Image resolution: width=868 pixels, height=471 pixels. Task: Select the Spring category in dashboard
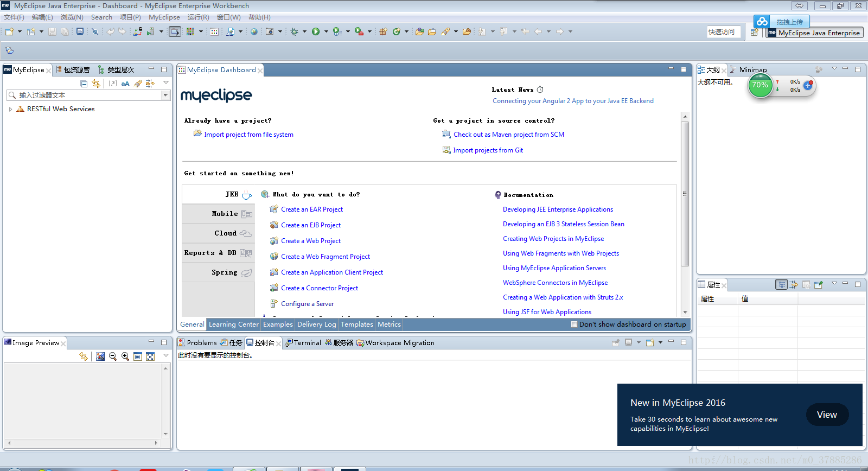(x=218, y=272)
